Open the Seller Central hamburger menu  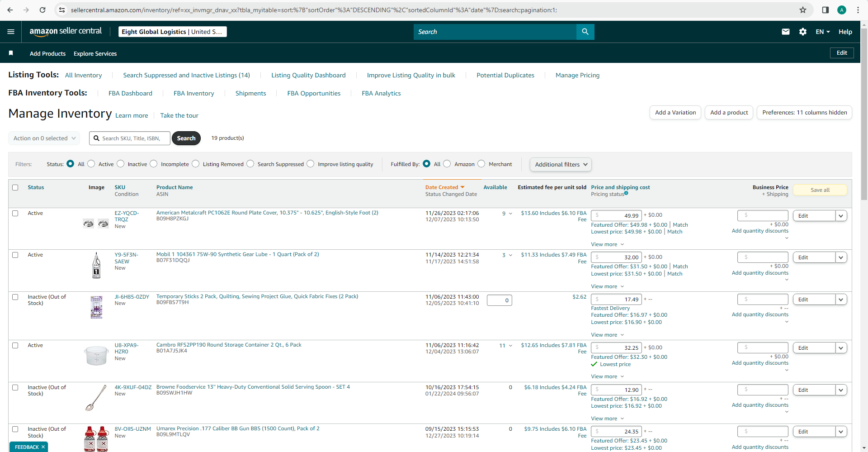11,32
